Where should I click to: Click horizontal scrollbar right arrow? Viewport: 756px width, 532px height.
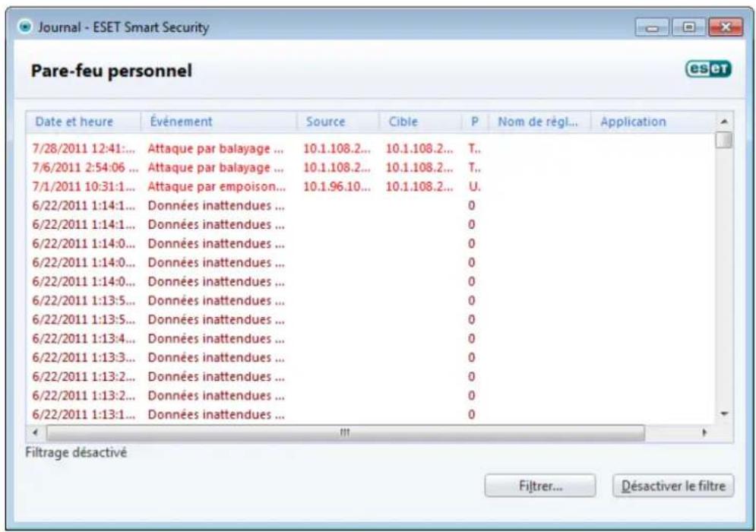[704, 432]
